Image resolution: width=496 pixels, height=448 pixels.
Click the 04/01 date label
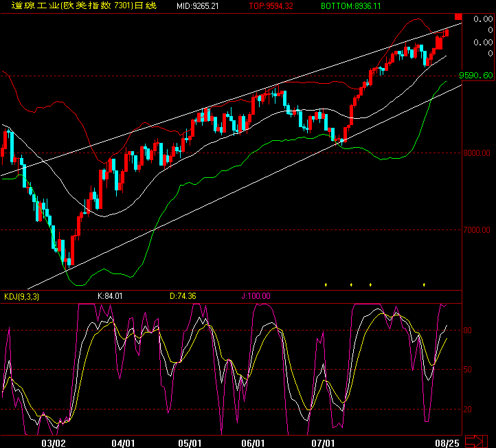[123, 443]
